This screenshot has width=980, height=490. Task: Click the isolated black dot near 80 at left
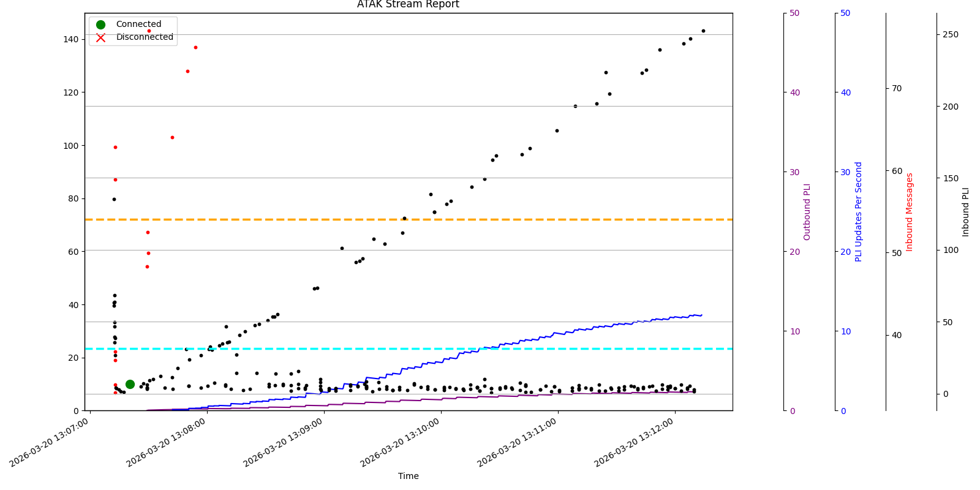114,199
